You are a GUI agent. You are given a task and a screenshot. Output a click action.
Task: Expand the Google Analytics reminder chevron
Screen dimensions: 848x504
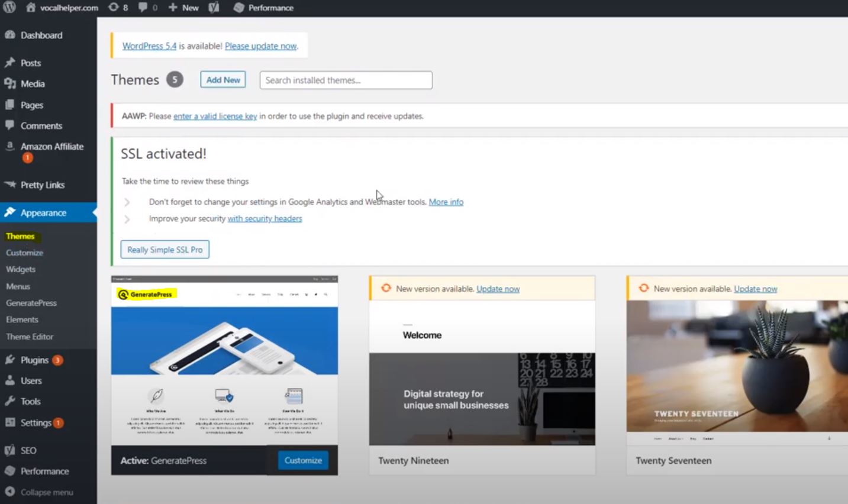(127, 202)
